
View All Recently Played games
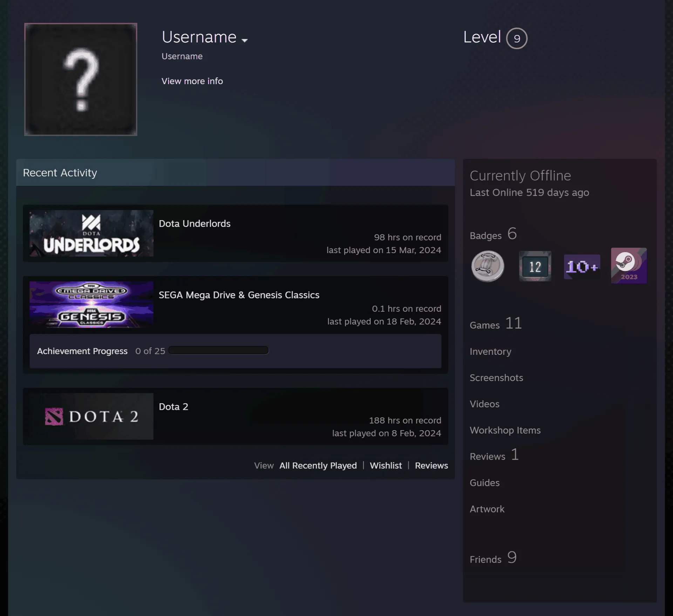tap(318, 466)
